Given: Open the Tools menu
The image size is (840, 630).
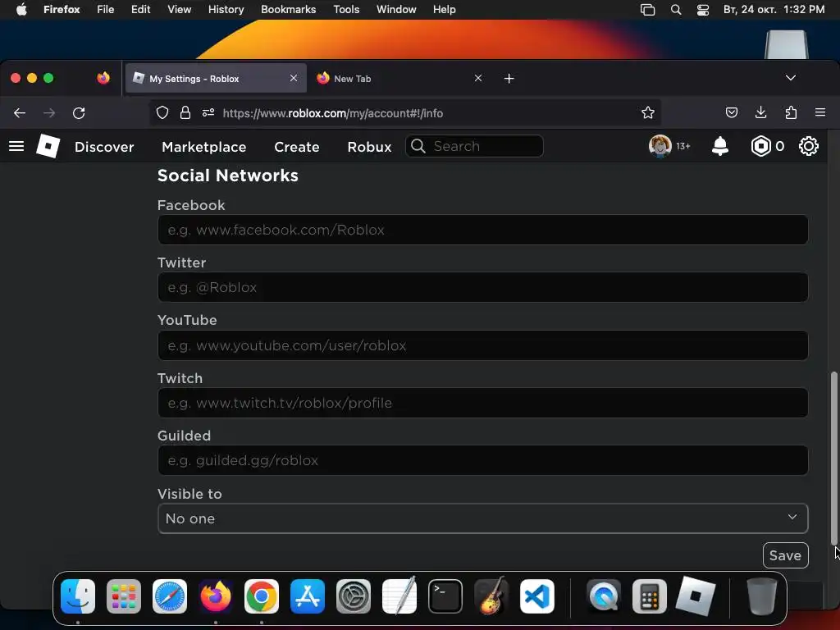Looking at the screenshot, I should click(x=346, y=10).
